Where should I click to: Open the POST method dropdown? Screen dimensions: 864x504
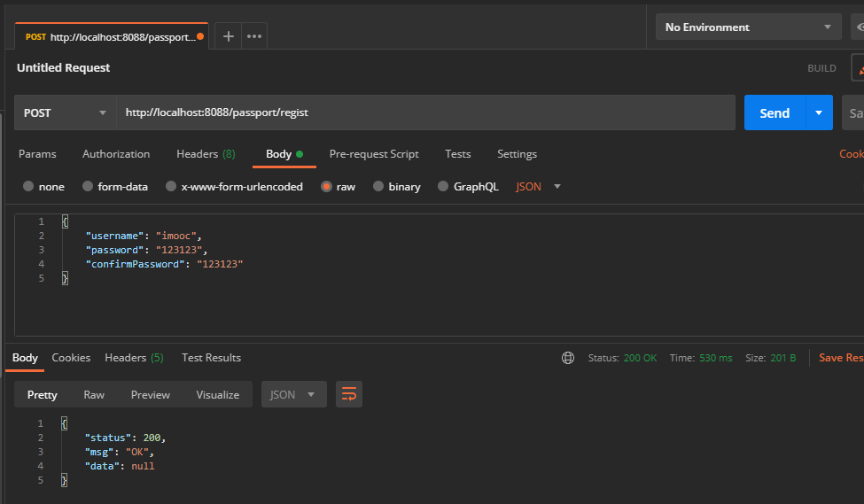click(x=65, y=112)
